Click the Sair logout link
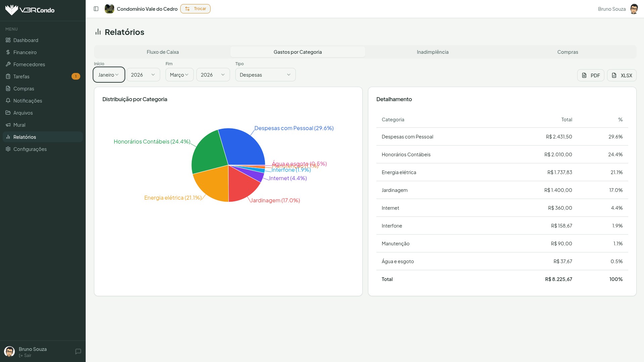Image resolution: width=644 pixels, height=362 pixels. (x=28, y=356)
